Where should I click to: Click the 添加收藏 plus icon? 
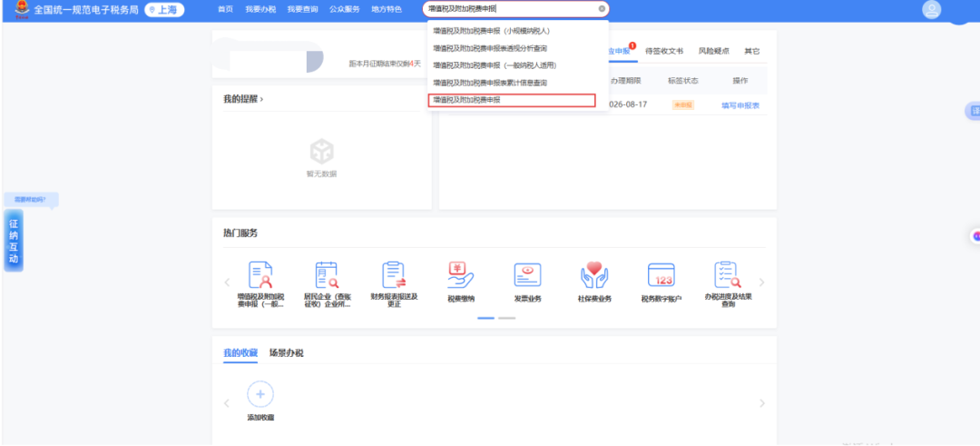pyautogui.click(x=260, y=394)
